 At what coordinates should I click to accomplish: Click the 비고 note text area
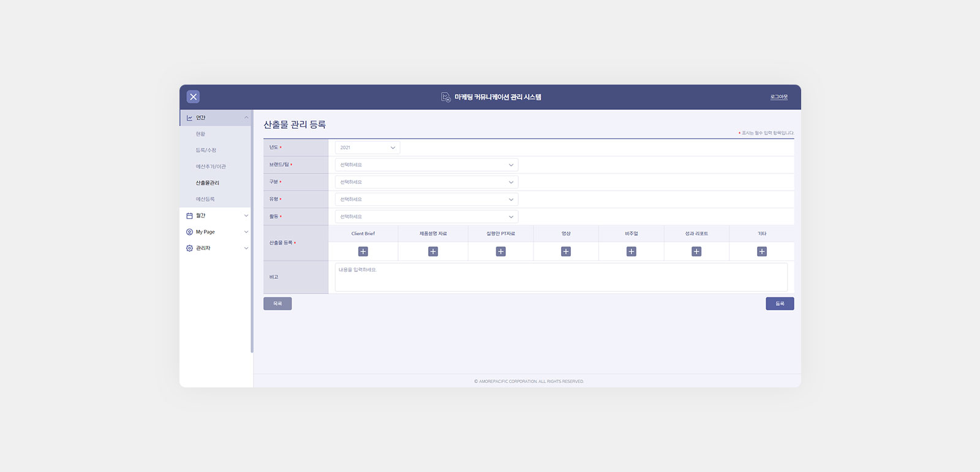pos(561,277)
